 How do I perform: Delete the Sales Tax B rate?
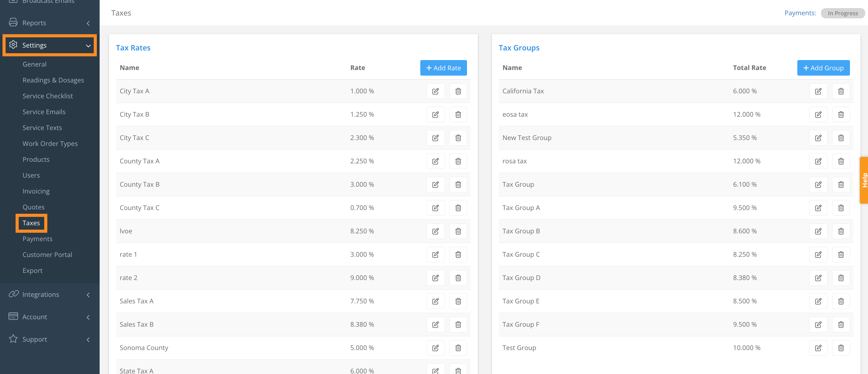pyautogui.click(x=458, y=325)
